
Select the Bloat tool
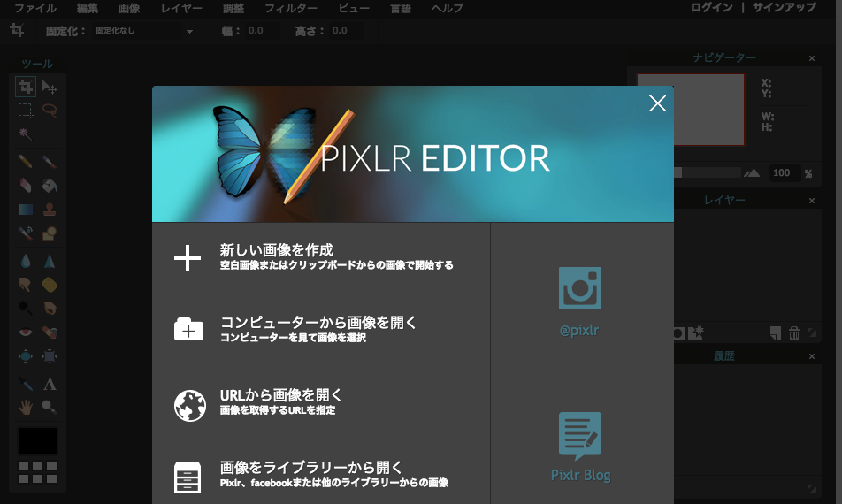pyautogui.click(x=26, y=355)
